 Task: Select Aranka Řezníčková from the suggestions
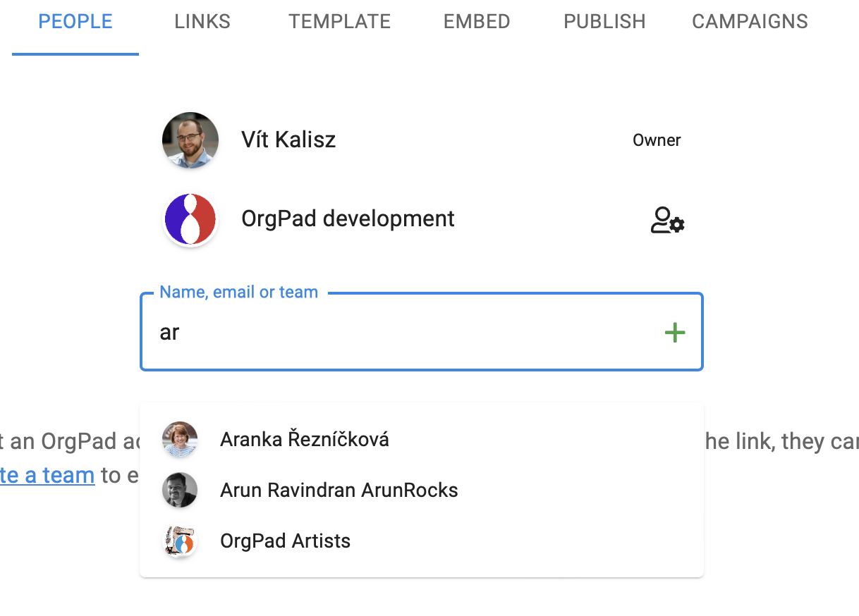coord(304,440)
